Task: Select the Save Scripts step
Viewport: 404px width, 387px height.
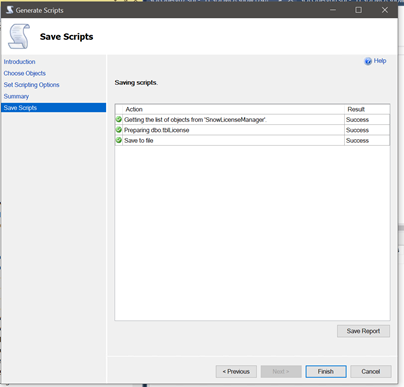Action: pos(54,108)
